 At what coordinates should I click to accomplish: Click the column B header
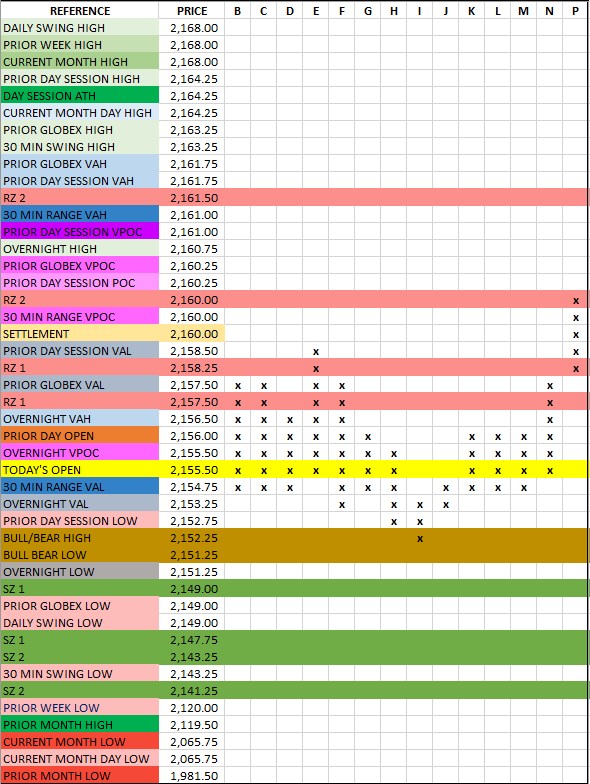(238, 11)
